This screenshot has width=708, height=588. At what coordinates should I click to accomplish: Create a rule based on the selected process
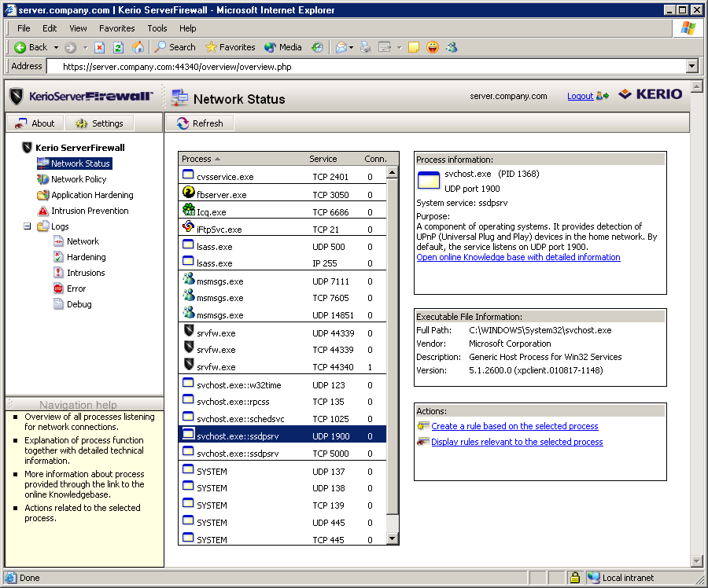[x=514, y=426]
